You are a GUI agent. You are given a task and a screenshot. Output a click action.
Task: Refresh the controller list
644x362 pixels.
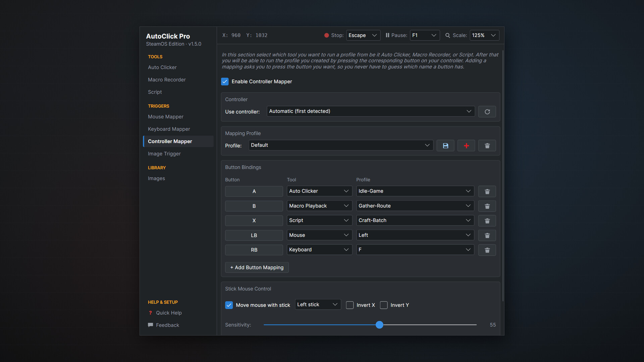(487, 112)
